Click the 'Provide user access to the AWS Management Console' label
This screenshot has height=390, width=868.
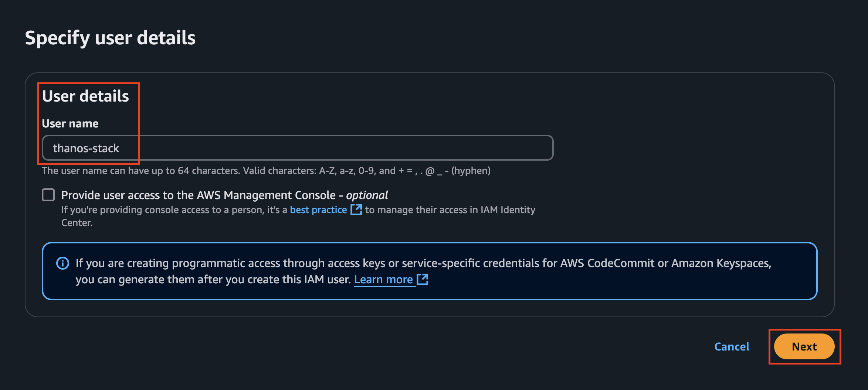199,195
